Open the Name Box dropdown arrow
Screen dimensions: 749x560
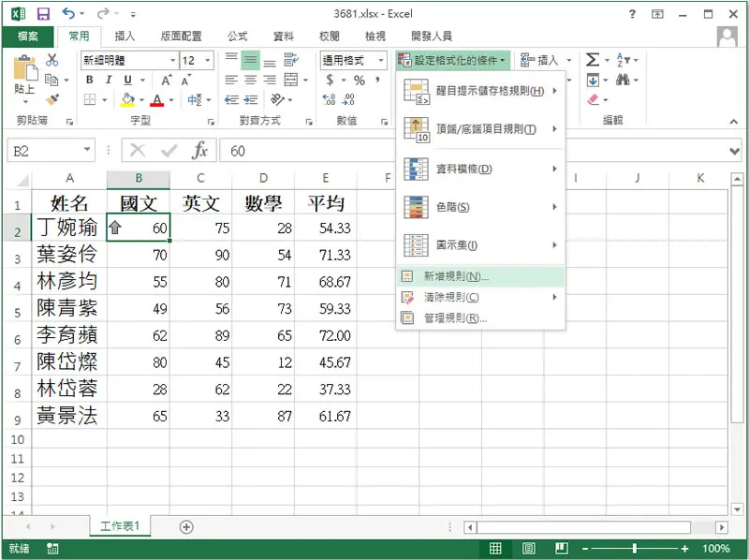pyautogui.click(x=87, y=150)
